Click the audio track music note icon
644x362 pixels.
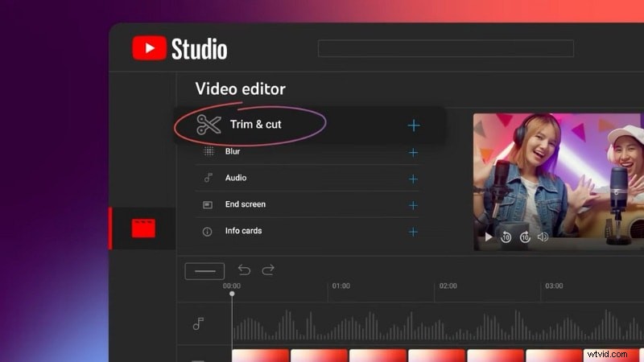198,324
